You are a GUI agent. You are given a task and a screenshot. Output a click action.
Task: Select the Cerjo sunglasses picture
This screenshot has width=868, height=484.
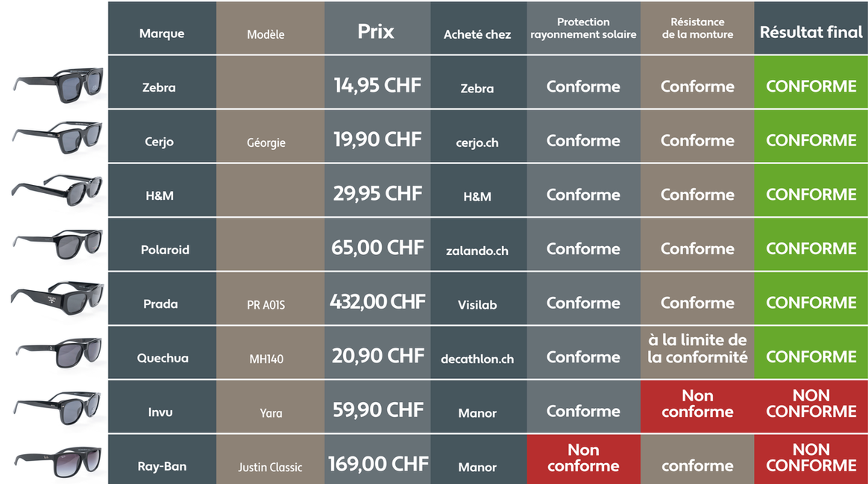pyautogui.click(x=57, y=137)
